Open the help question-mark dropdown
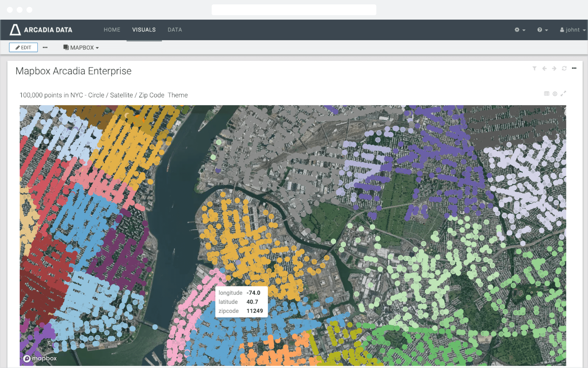This screenshot has width=588, height=368. (542, 30)
